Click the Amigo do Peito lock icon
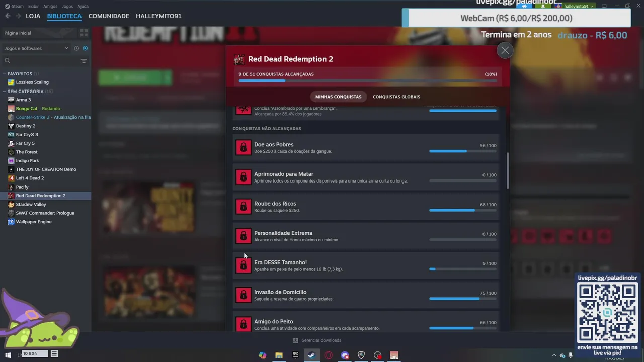Viewport: 644px width, 362px height. [244, 324]
